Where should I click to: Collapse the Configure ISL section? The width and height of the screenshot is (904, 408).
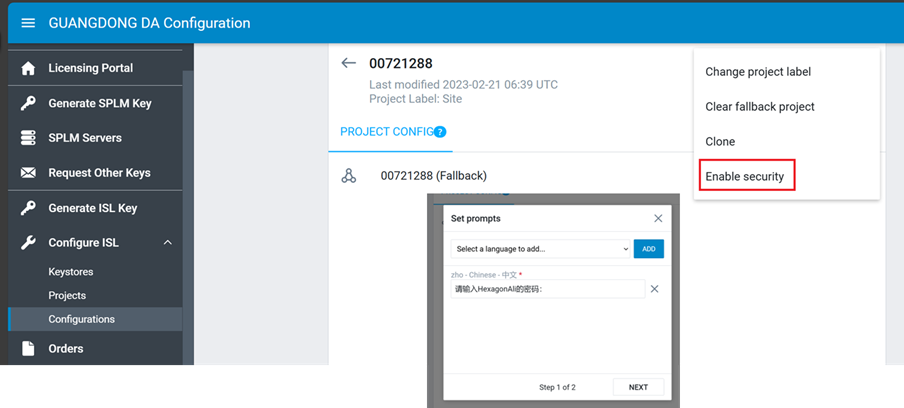tap(167, 243)
